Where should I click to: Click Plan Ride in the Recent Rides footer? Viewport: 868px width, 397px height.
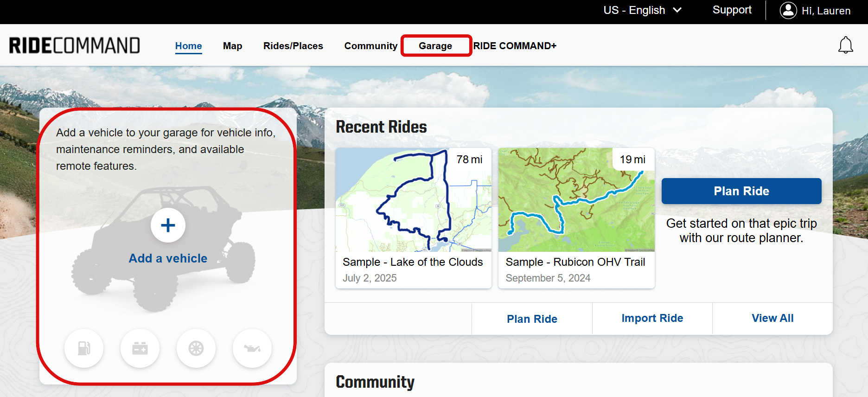pyautogui.click(x=532, y=319)
